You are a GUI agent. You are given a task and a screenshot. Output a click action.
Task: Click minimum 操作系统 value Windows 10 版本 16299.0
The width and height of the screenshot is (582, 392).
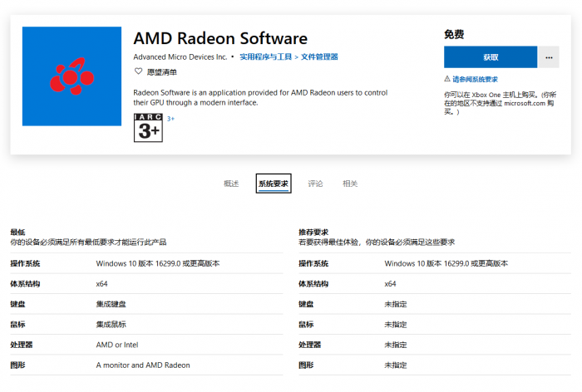pyautogui.click(x=158, y=263)
